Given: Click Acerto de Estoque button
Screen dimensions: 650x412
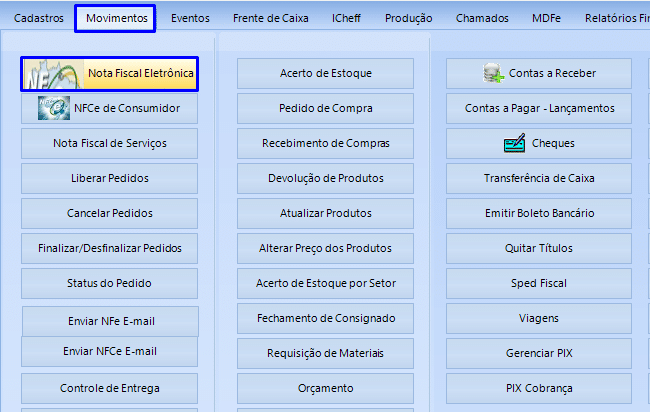Looking at the screenshot, I should point(325,73).
